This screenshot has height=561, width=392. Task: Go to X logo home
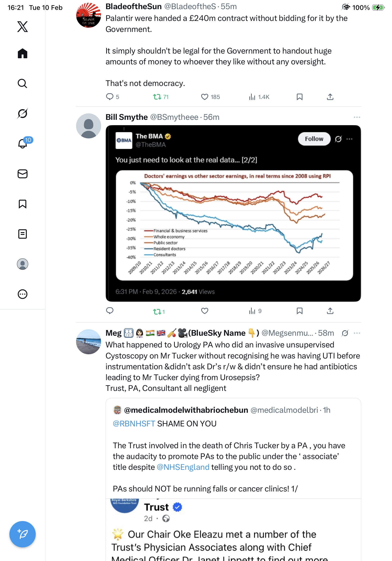[x=23, y=27]
